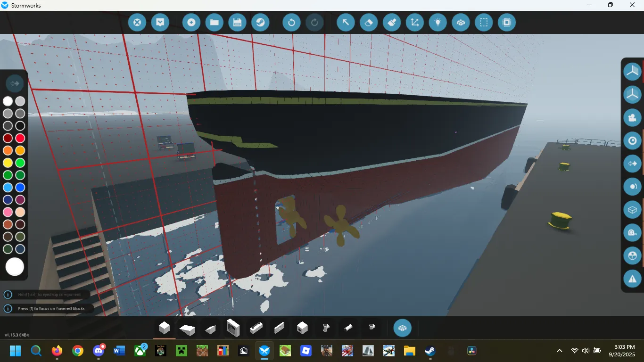Pick the bright red color swatch

point(20,138)
